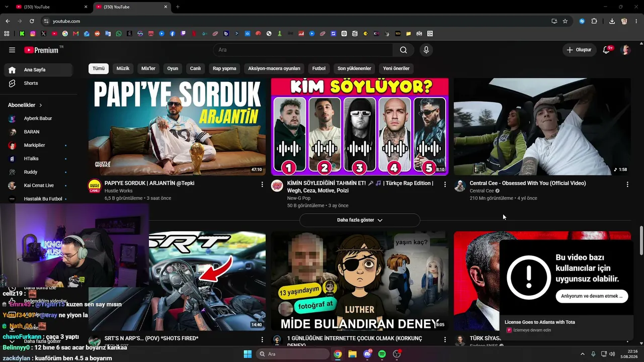Open File Explorer from the taskbar
The height and width of the screenshot is (362, 644).
(352, 354)
